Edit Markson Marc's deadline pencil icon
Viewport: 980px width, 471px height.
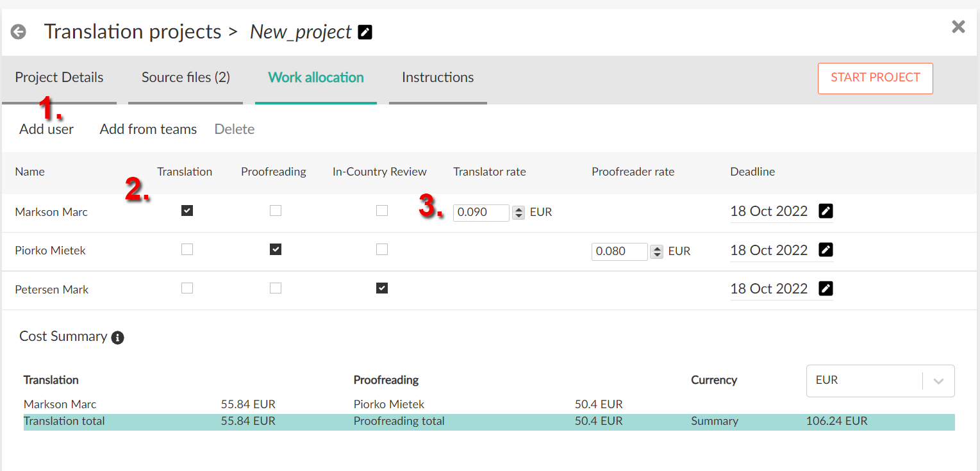tap(826, 211)
